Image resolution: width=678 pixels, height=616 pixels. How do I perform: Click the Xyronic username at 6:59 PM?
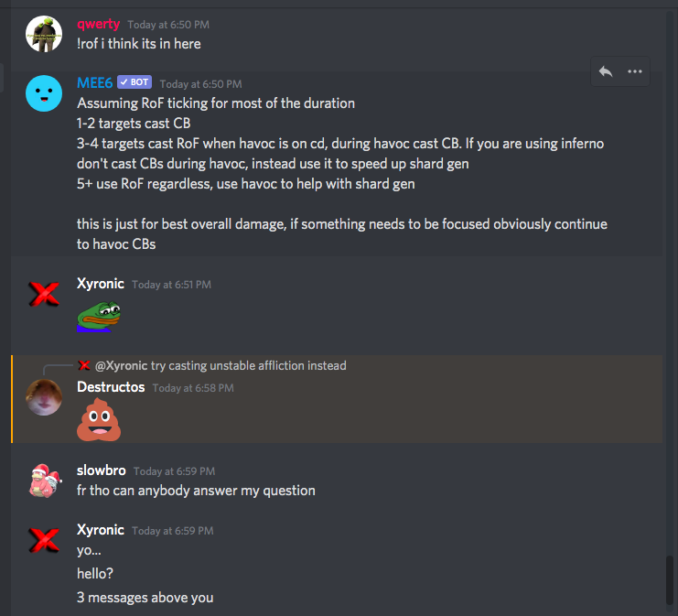point(101,530)
